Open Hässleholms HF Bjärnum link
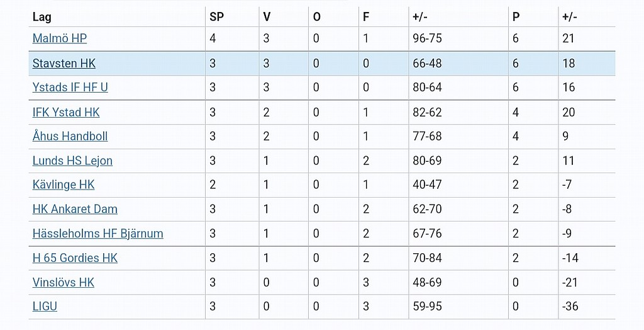 (97, 233)
